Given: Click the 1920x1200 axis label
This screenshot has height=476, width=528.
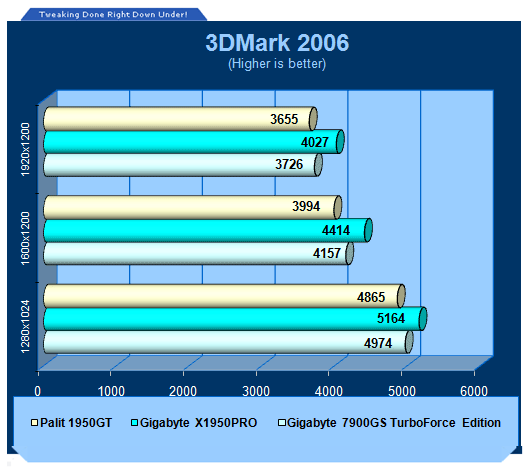Looking at the screenshot, I should (25, 149).
